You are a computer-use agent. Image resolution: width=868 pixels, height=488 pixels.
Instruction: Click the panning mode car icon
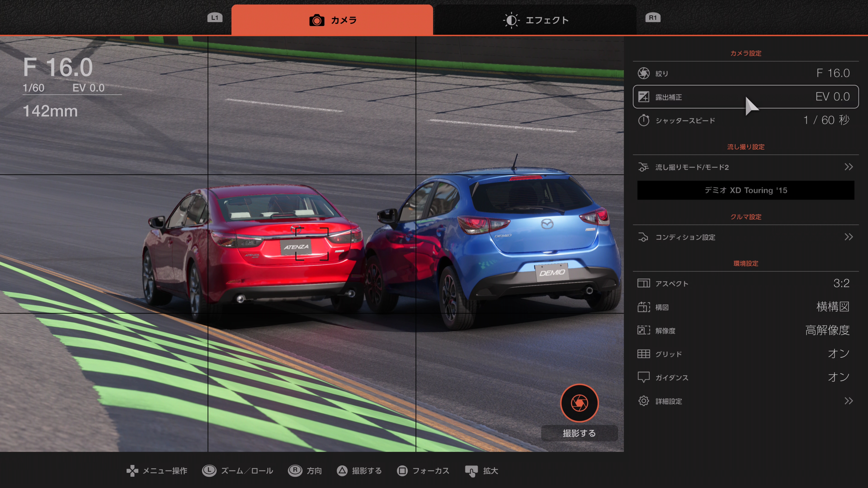pyautogui.click(x=643, y=167)
